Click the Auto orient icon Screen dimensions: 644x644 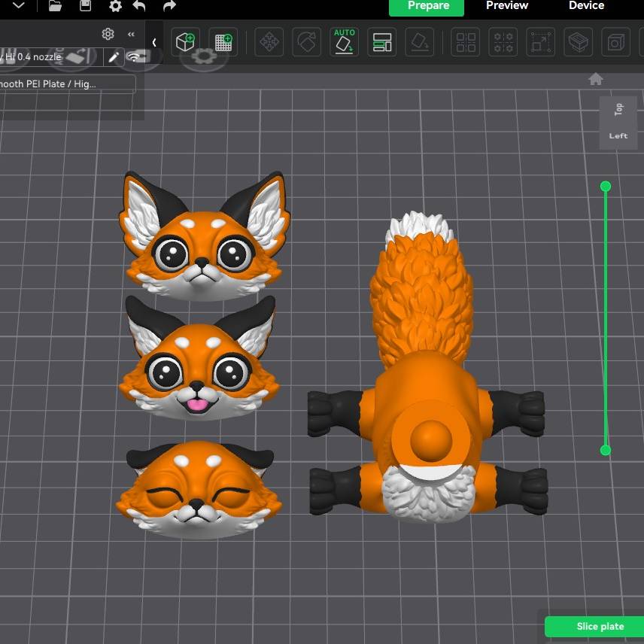[x=344, y=42]
